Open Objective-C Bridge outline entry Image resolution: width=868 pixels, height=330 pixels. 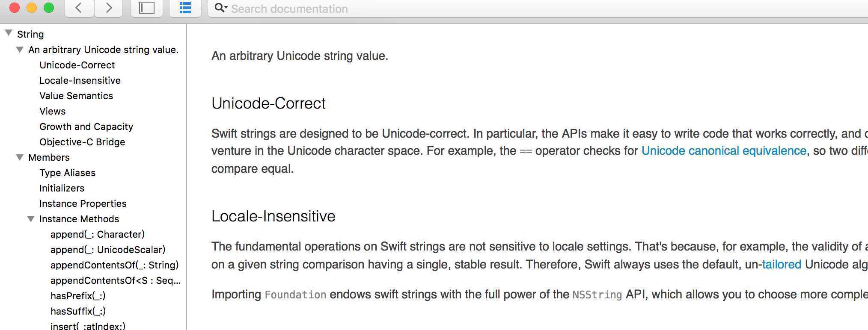82,142
